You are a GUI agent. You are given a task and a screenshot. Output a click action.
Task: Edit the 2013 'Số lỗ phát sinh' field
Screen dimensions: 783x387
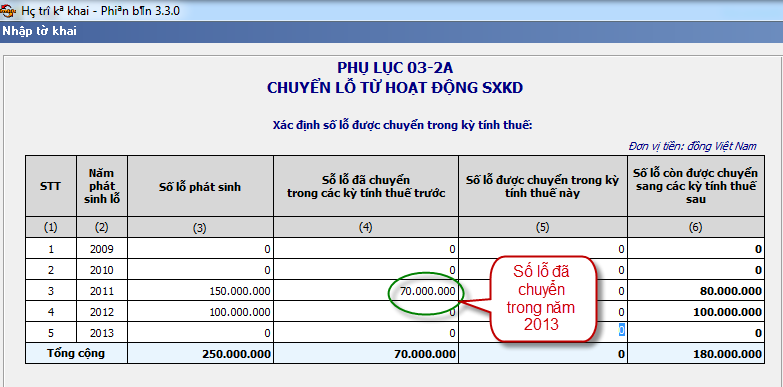coord(200,333)
